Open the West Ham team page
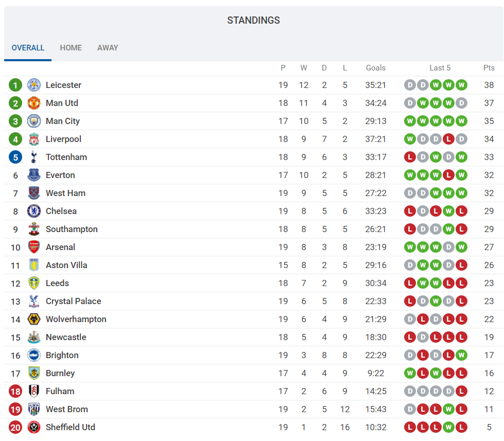The image size is (504, 441). (65, 193)
